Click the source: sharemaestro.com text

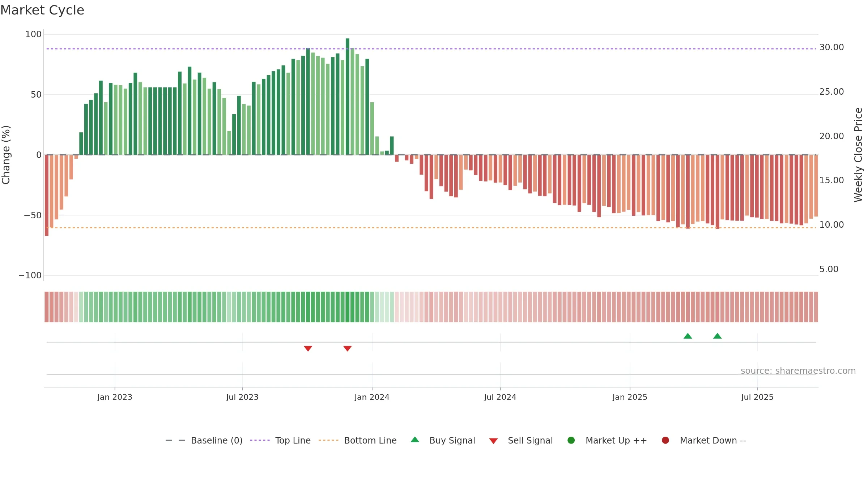[798, 371]
